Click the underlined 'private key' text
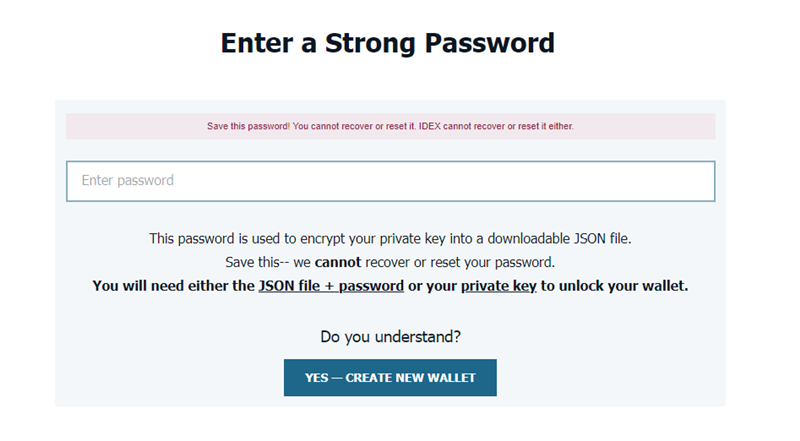 point(498,286)
